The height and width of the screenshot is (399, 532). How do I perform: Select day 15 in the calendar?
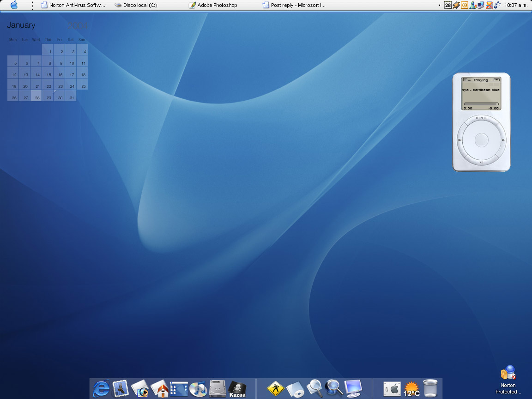48,73
